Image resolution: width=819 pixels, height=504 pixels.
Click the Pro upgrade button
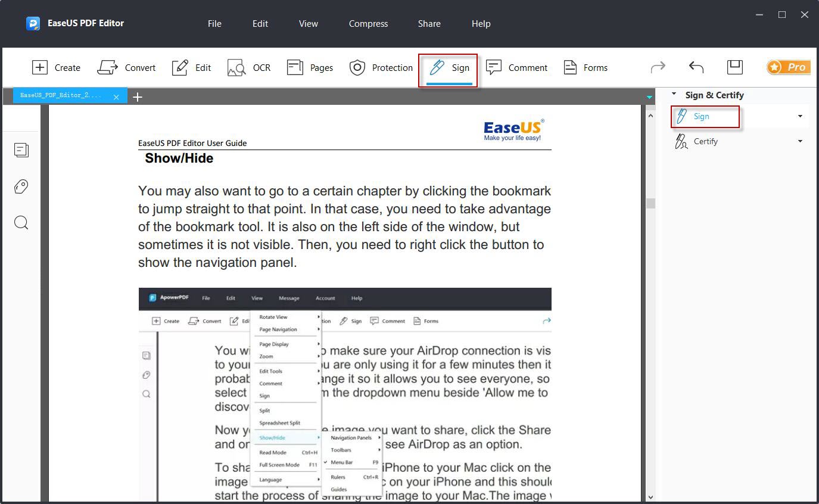(x=788, y=67)
